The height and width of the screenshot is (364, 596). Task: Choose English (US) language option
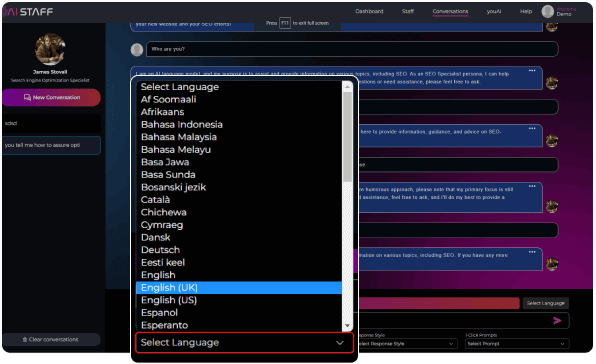239,300
